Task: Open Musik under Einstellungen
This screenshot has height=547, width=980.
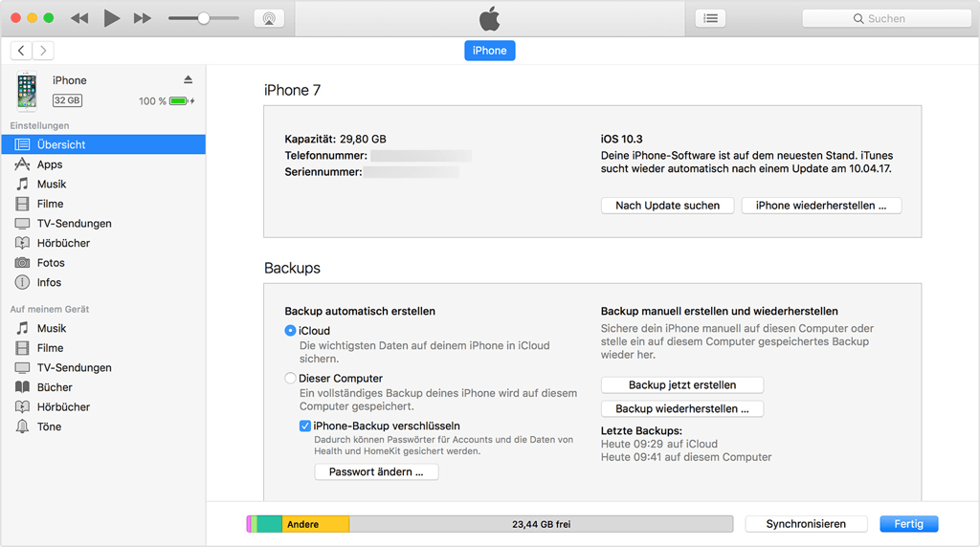Action: click(103, 185)
